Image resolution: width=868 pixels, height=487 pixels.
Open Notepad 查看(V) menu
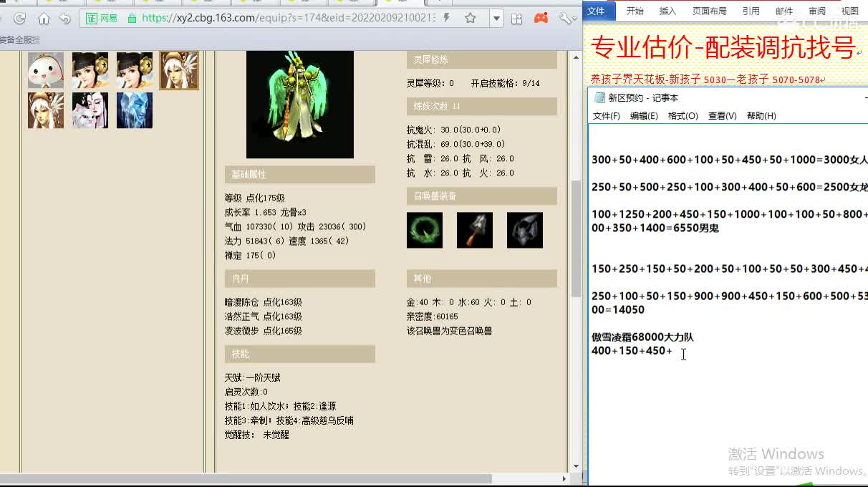coord(722,116)
